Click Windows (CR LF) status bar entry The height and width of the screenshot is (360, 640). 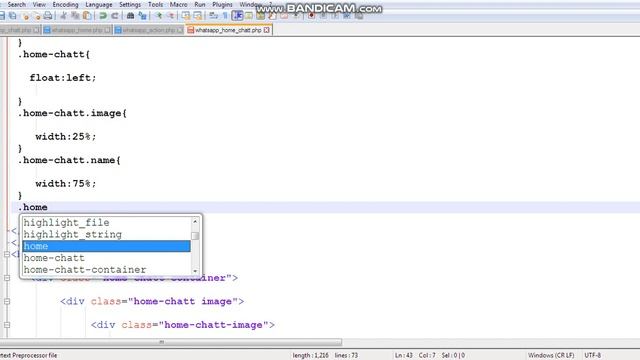point(551,356)
